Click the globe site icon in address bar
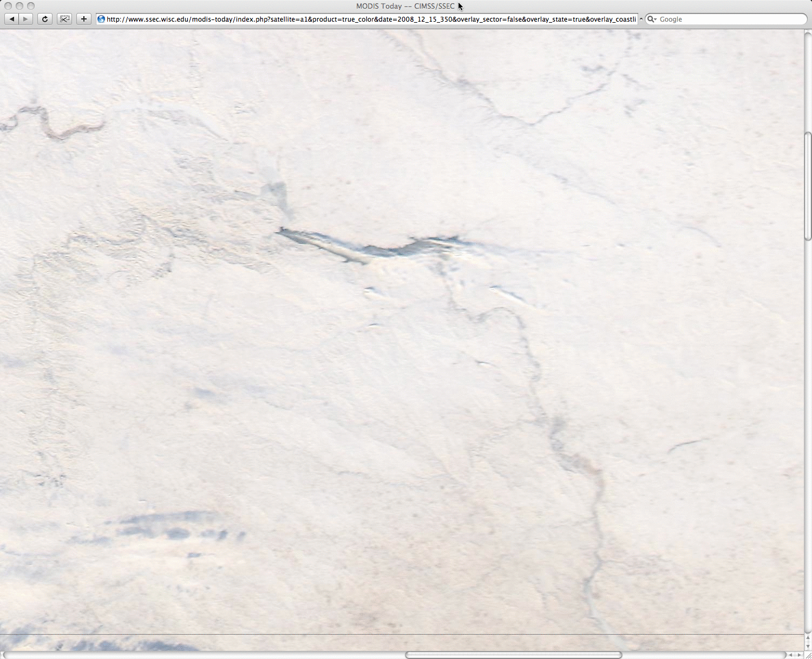Image resolution: width=812 pixels, height=659 pixels. click(x=101, y=19)
